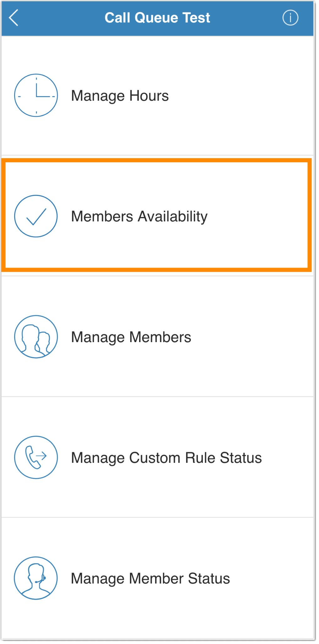319x644 pixels.
Task: Open the info circle in the header
Action: tap(290, 18)
